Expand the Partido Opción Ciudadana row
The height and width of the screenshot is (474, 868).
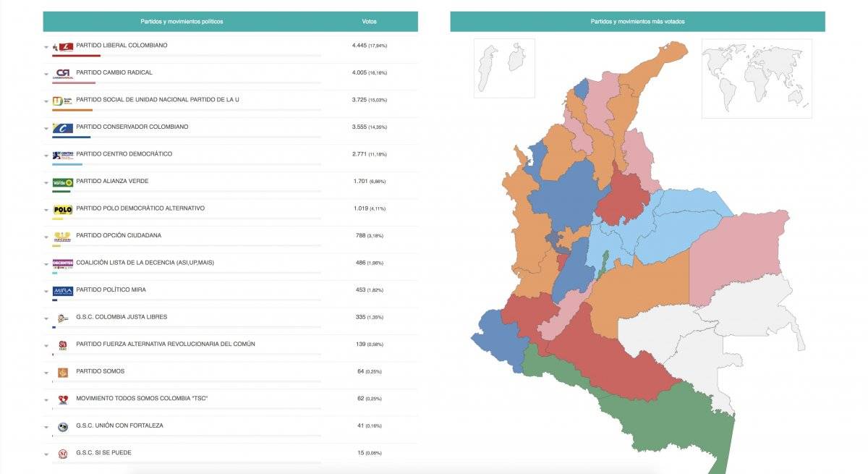click(46, 237)
